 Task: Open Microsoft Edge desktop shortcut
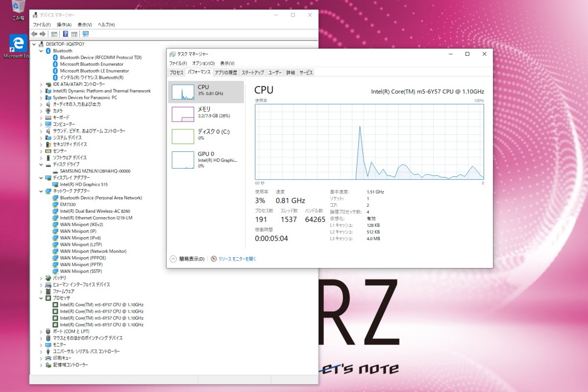pyautogui.click(x=18, y=47)
